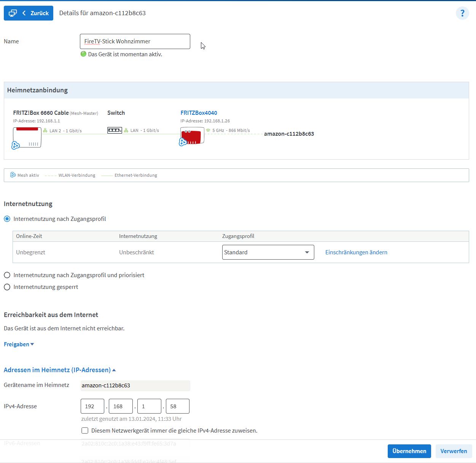476x463 pixels.
Task: Click the Übernehmen button
Action: click(x=409, y=451)
